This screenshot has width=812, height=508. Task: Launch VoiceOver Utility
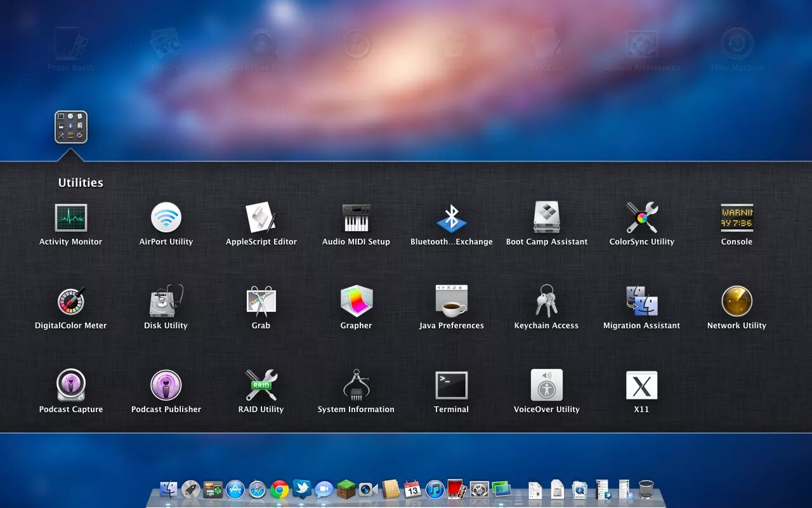click(x=546, y=385)
